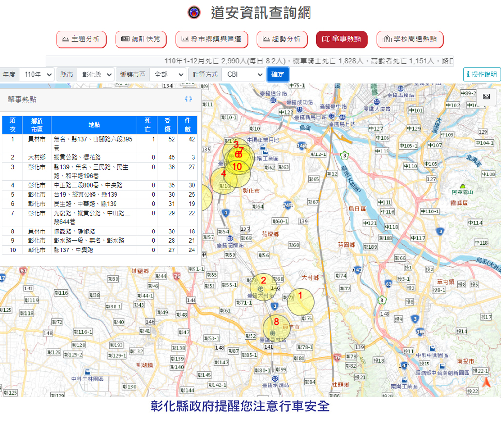The height and width of the screenshot is (422, 504).
Task: Collapse the 肇事熱點 panel using the shrink icon
Action: tap(188, 99)
